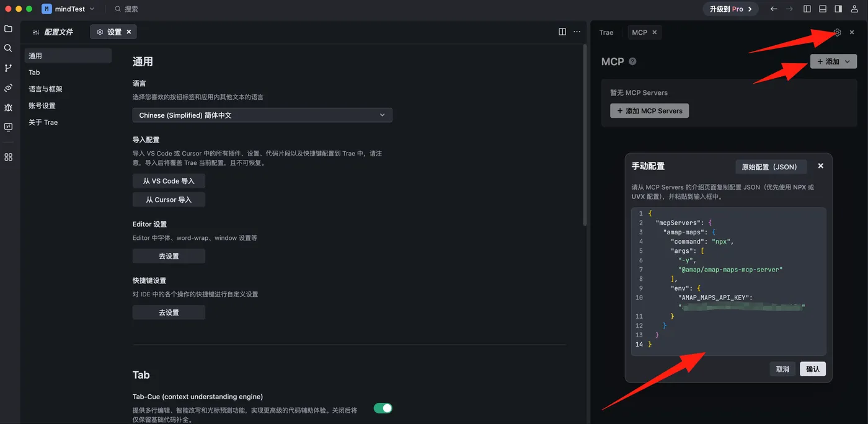Open the editor more actions ellipsis
This screenshot has height=424, width=868.
point(577,32)
